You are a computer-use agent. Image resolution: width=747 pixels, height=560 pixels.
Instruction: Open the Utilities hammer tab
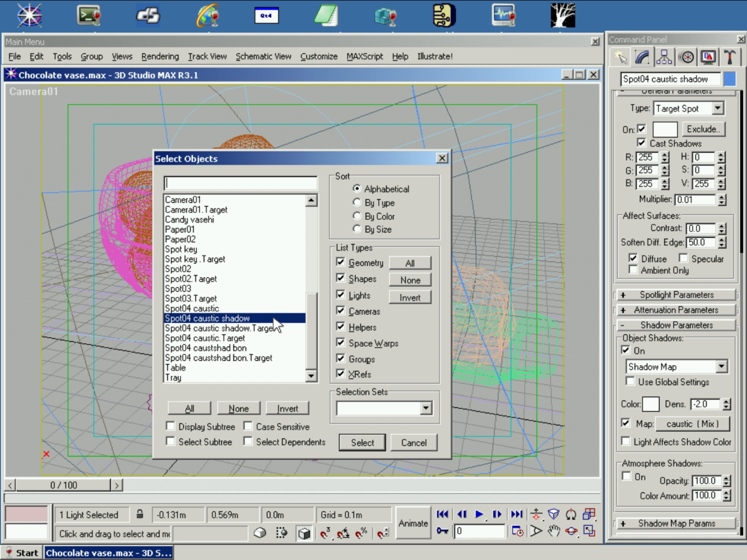tap(729, 57)
